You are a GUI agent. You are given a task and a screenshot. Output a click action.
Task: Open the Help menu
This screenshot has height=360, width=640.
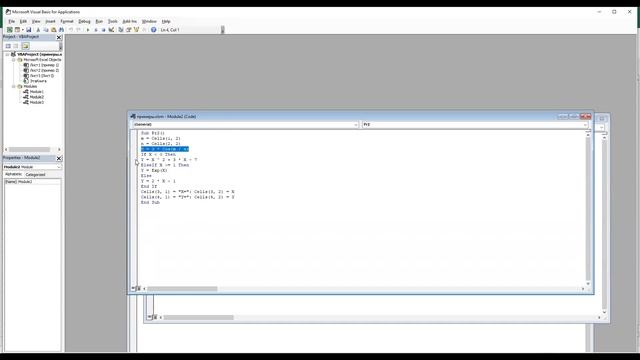166,21
